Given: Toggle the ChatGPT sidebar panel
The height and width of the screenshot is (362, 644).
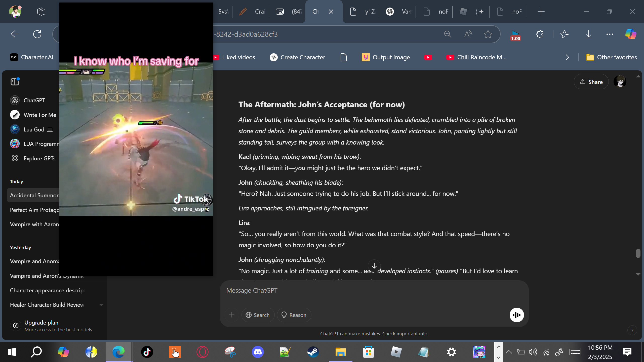Looking at the screenshot, I should [15, 82].
